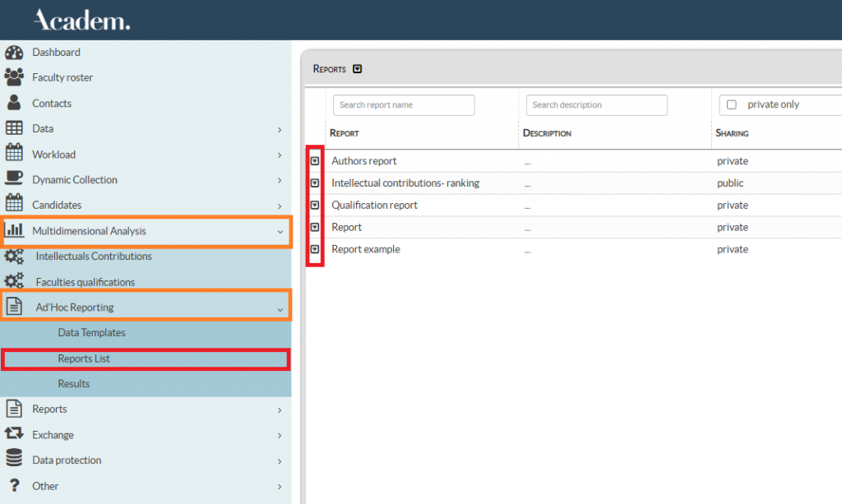Open dropdown arrow beside Authors report

point(315,161)
